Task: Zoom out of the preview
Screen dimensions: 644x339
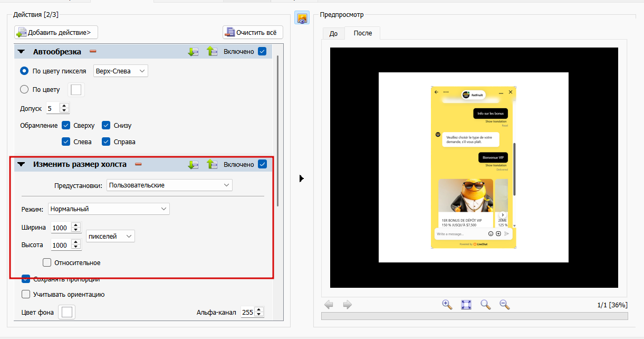Action: (x=504, y=304)
